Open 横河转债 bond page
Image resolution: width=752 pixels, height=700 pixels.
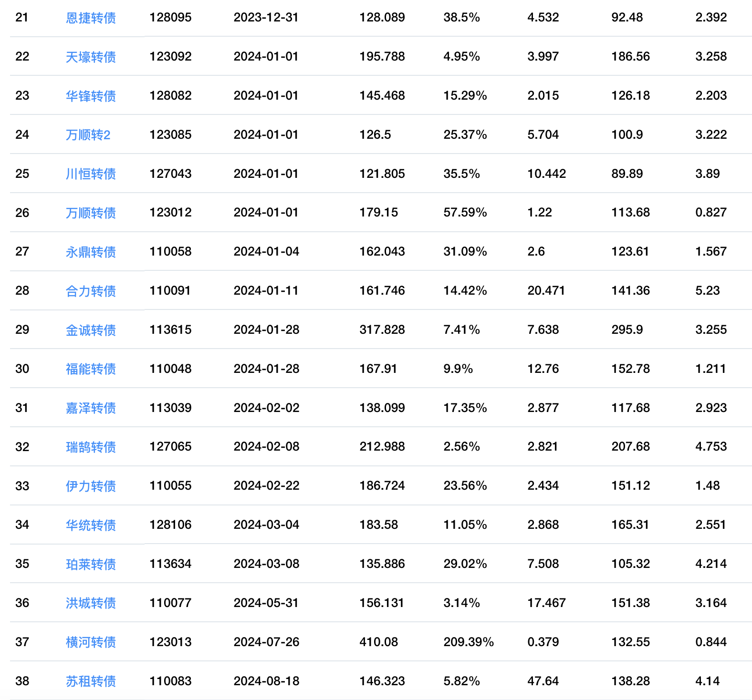pyautogui.click(x=91, y=642)
